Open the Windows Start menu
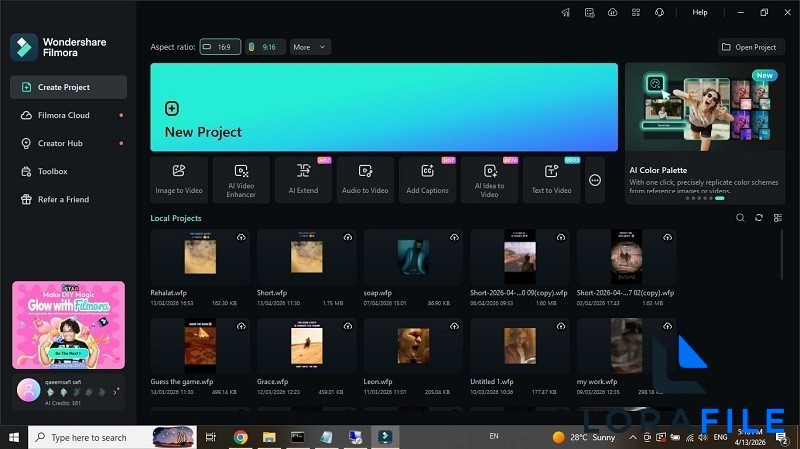Screen dimensions: 800x449 tap(14, 437)
